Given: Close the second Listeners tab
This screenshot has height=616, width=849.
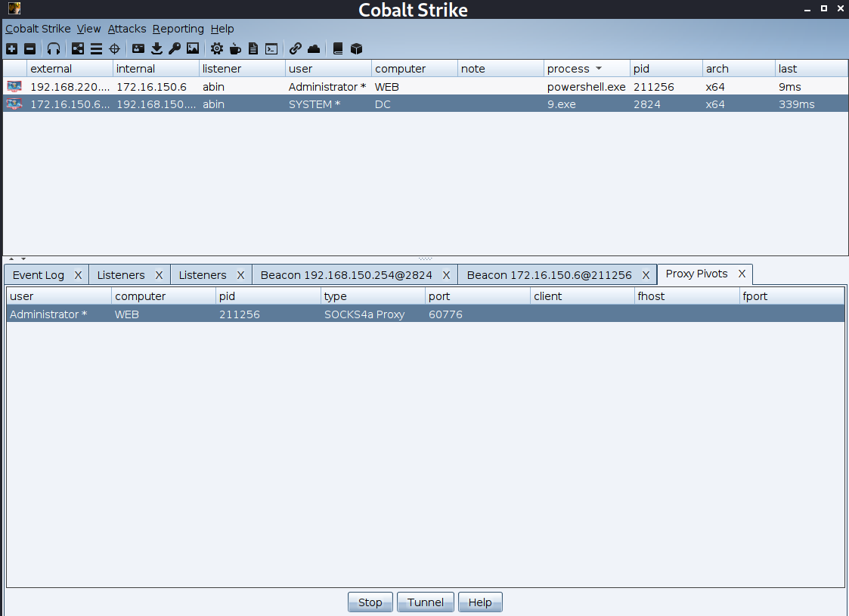Looking at the screenshot, I should (x=241, y=275).
